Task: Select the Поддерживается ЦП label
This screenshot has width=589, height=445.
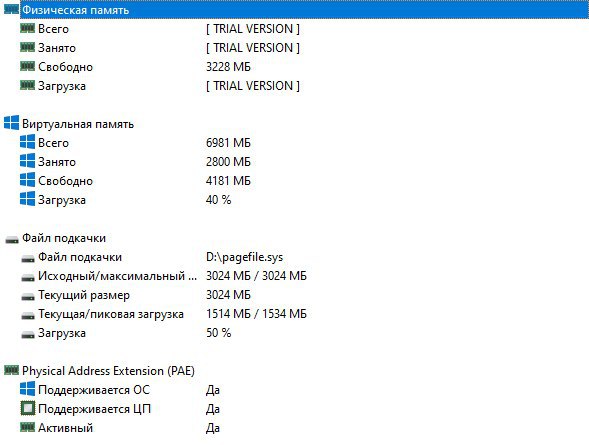Action: (x=94, y=409)
